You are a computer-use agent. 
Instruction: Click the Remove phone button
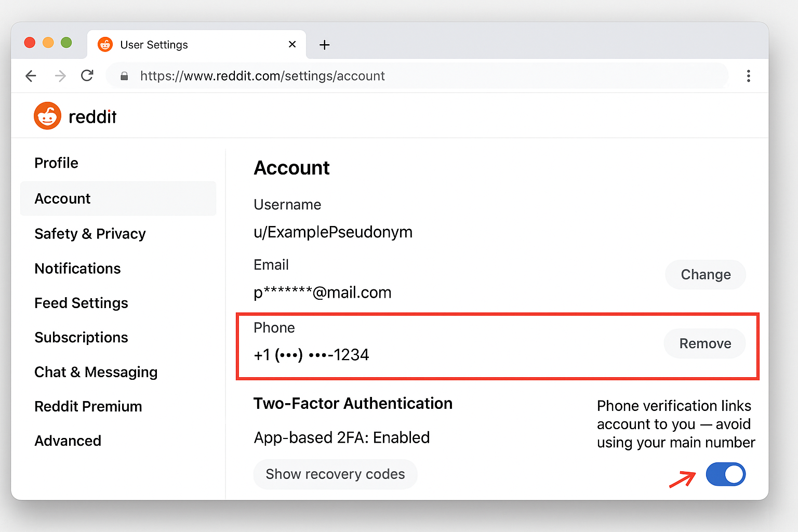(705, 343)
